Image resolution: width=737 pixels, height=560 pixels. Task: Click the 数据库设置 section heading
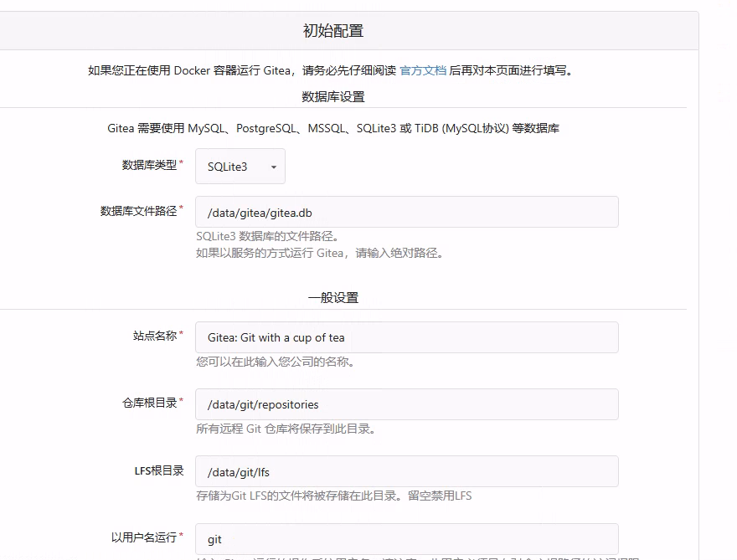pyautogui.click(x=332, y=97)
